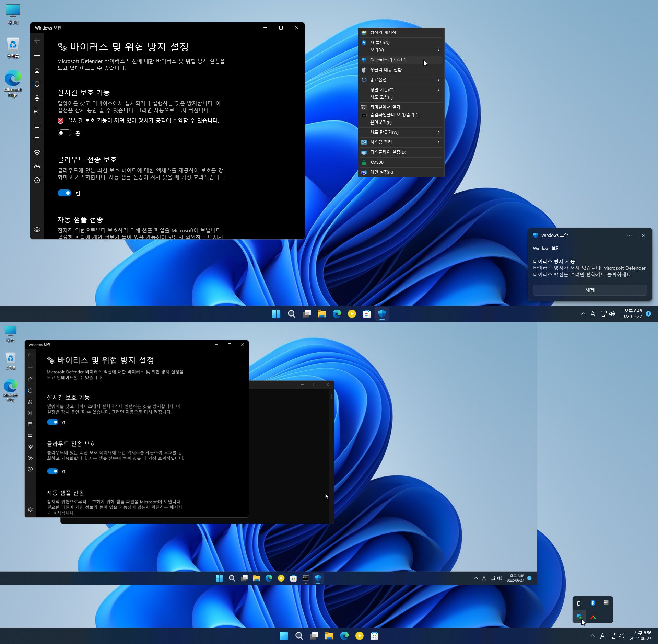Open settings gear in larger Windows 보안 sidebar
Image resolution: width=658 pixels, height=644 pixels.
37,230
